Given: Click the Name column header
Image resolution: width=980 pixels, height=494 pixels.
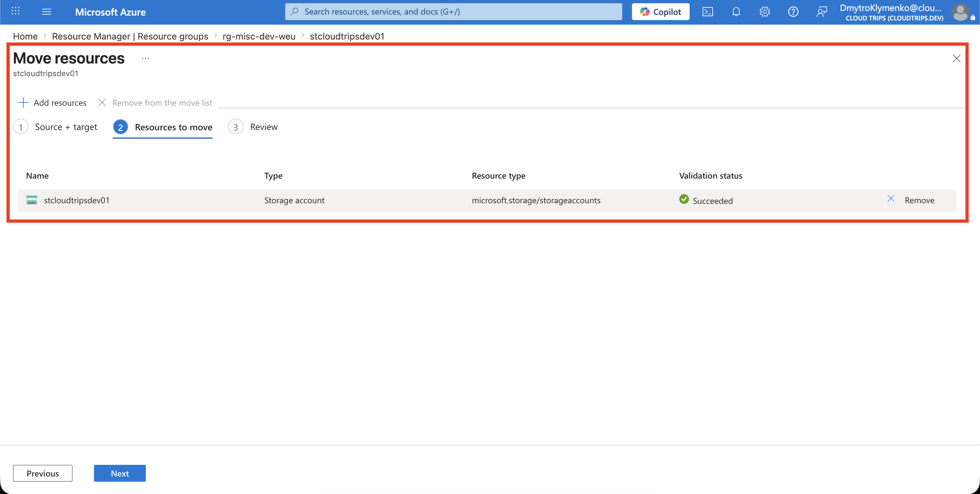Looking at the screenshot, I should pos(37,175).
